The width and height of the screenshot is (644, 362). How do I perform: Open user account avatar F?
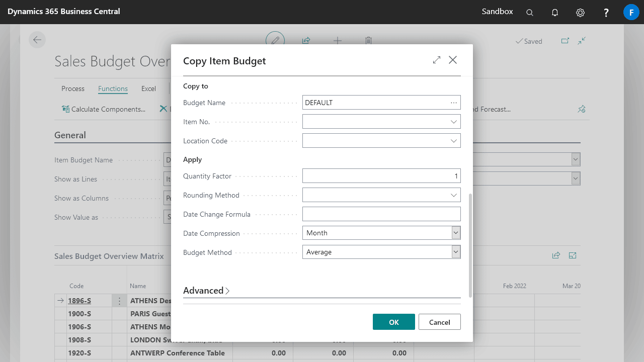(x=631, y=12)
